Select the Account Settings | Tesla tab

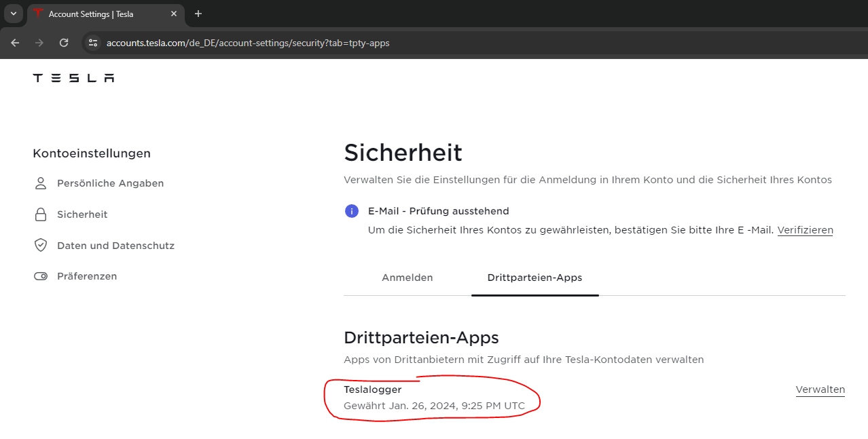click(x=106, y=14)
